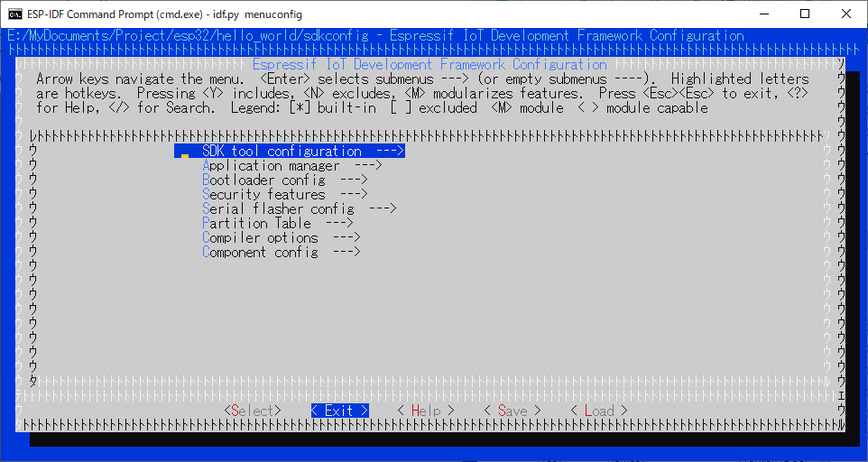Click the cmd.exe icon in title bar
868x462 pixels.
15,14
